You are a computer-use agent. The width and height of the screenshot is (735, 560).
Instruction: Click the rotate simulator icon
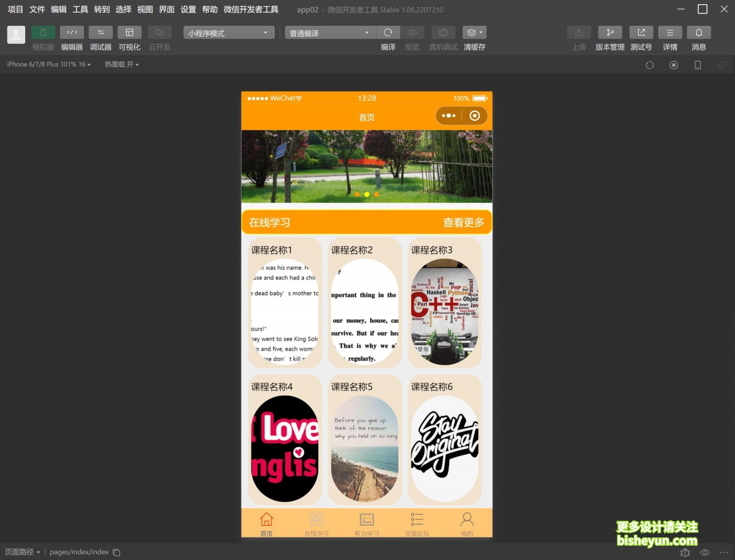[649, 65]
